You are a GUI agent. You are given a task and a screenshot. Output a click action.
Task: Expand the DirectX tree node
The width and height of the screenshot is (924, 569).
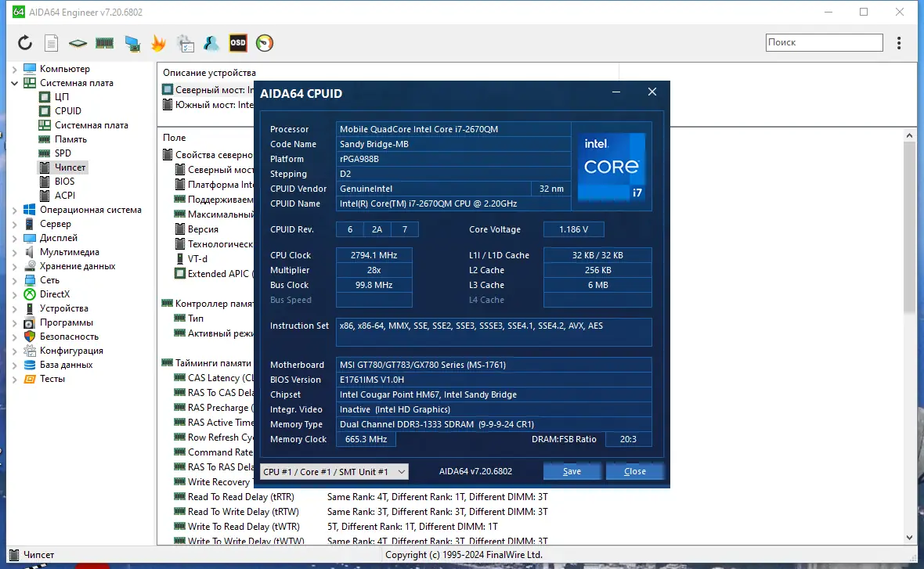coord(15,294)
